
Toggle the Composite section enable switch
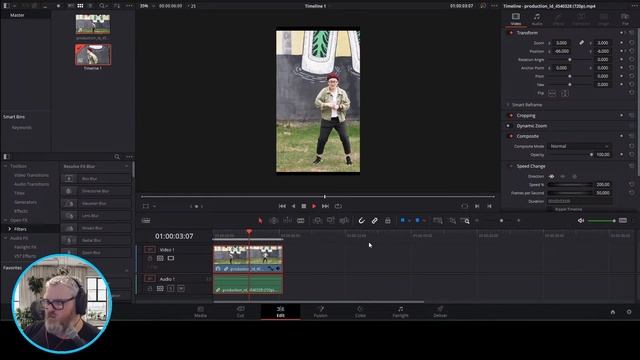(x=510, y=136)
